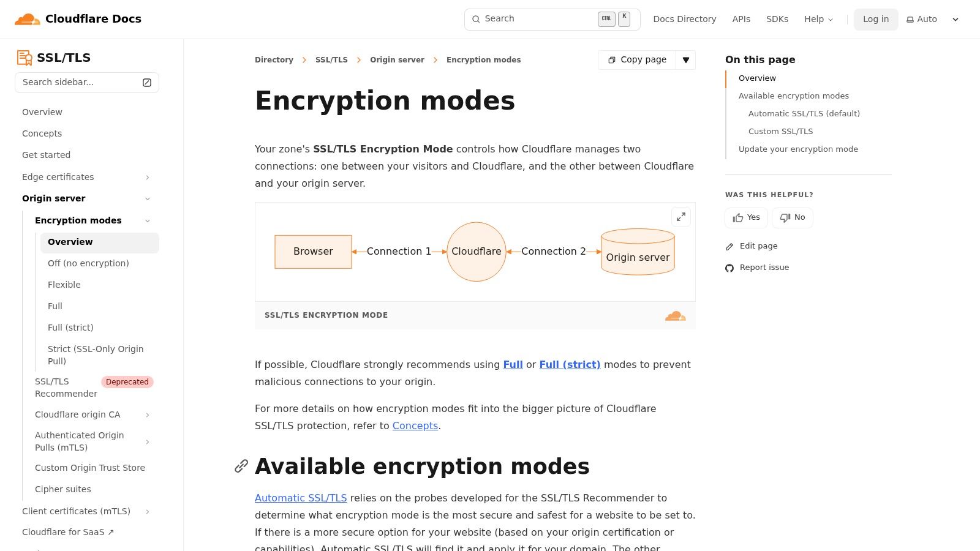Click the Log in button
The image size is (980, 551).
[x=875, y=19]
